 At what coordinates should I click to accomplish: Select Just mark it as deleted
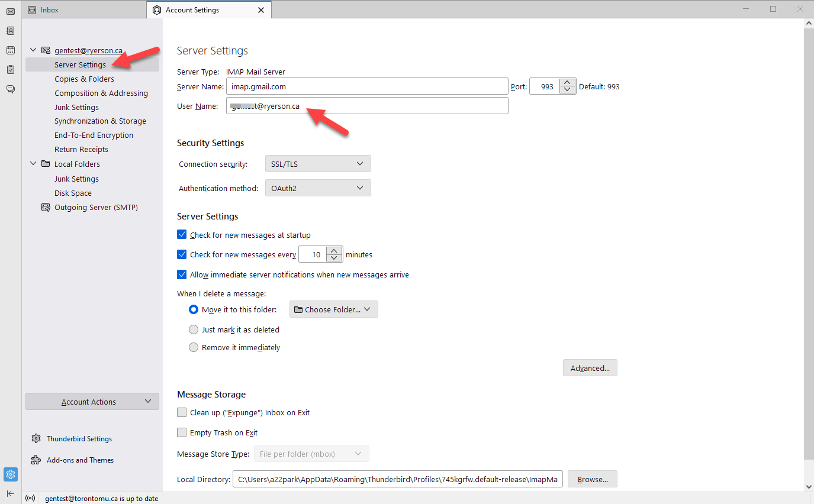point(194,329)
